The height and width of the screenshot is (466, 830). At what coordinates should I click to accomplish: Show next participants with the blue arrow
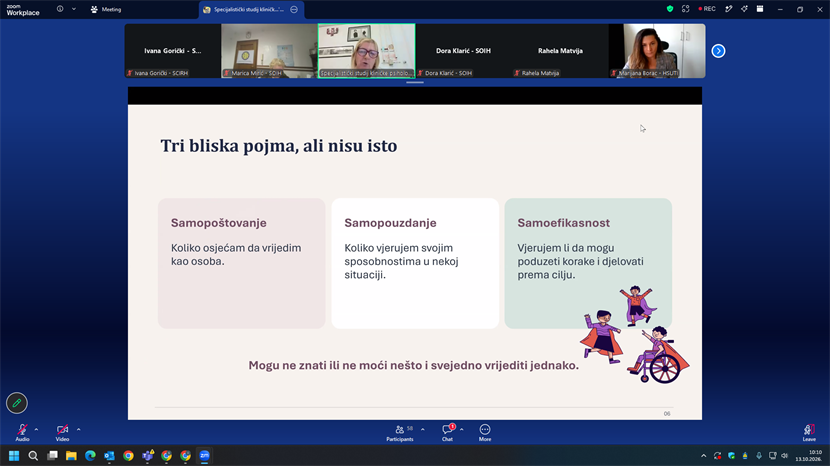(x=718, y=51)
